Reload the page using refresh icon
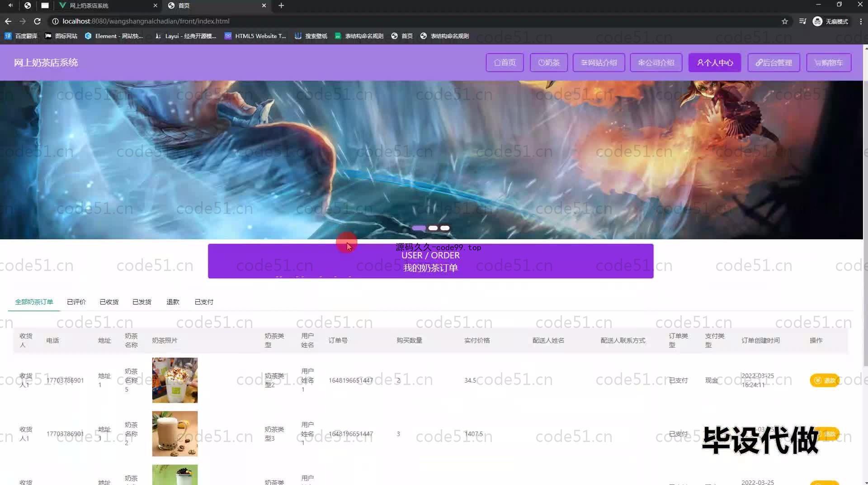 click(38, 21)
